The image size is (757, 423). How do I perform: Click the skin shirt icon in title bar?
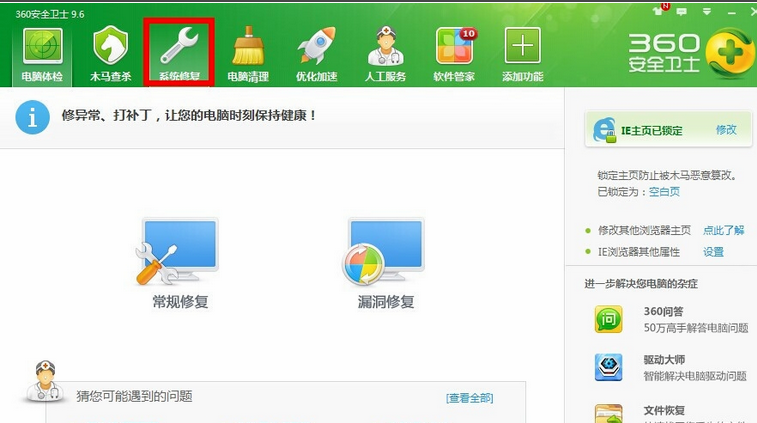(659, 11)
